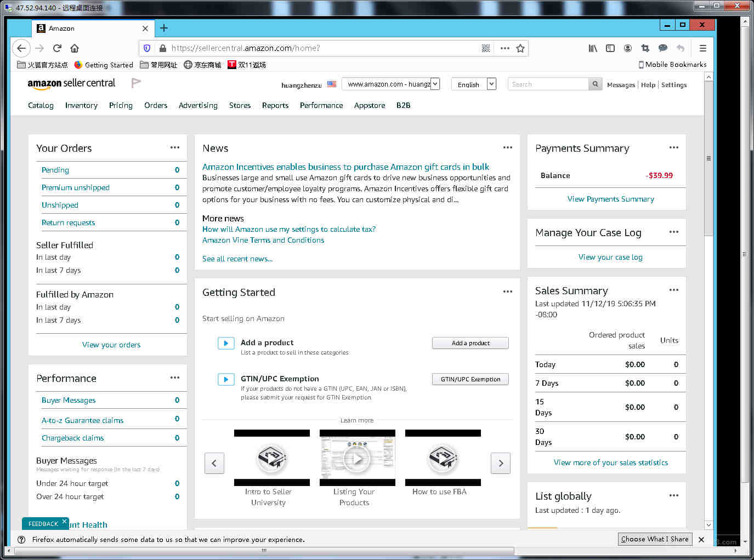Open the Advertising menu
The width and height of the screenshot is (754, 560).
(198, 105)
